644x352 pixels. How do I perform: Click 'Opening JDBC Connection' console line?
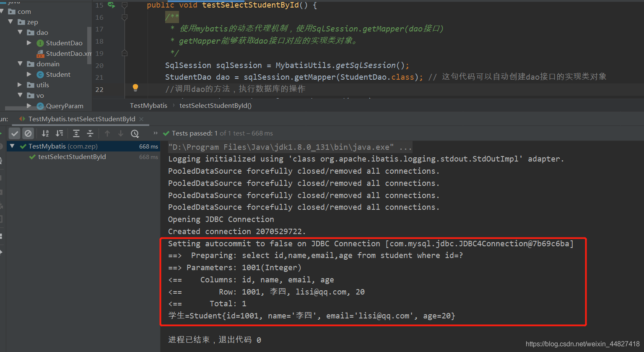[221, 219]
